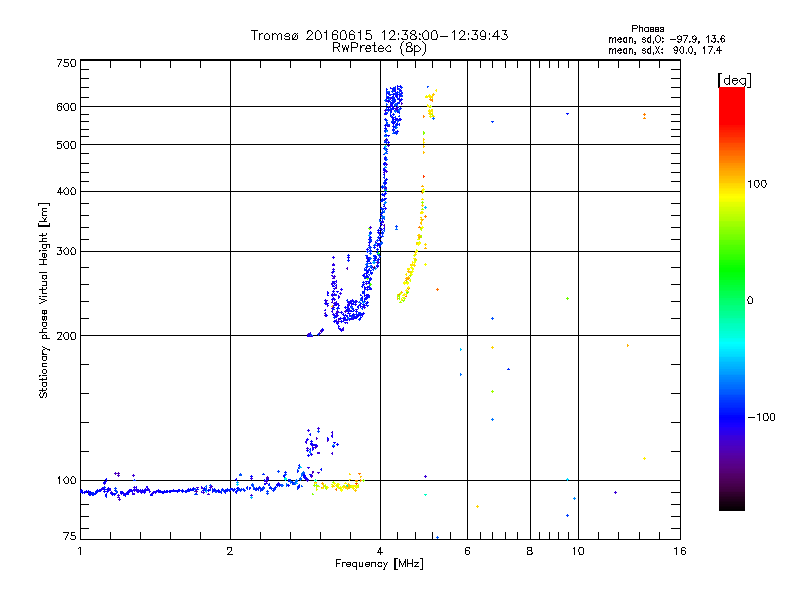Click the y-axis tick label '600'
The width and height of the screenshot is (800, 600).
coord(66,107)
